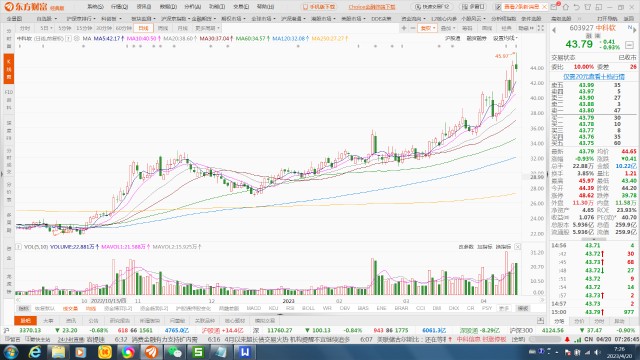Click the icon at bottom tabs right end
The width and height of the screenshot is (640, 360).
coord(540,320)
